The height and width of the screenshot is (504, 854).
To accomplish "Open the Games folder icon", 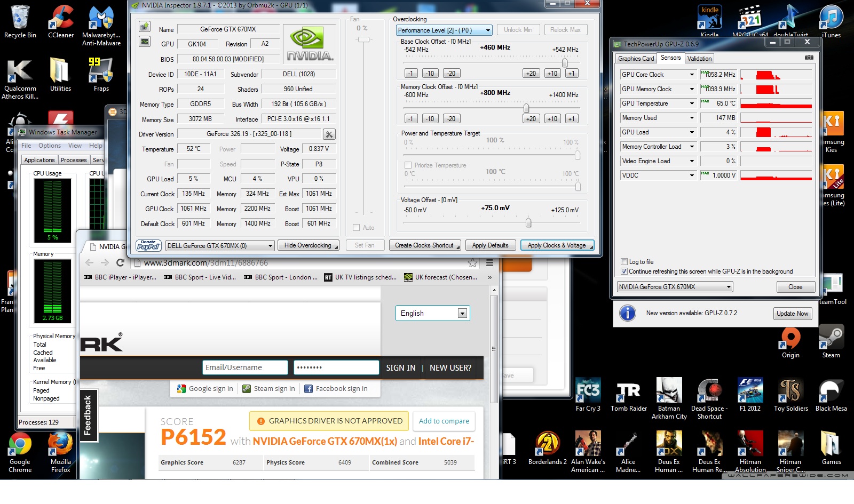I will click(x=831, y=448).
